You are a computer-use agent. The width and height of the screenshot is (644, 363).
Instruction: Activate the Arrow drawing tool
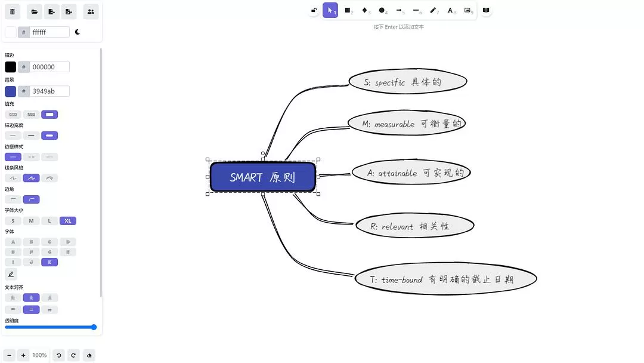pyautogui.click(x=400, y=11)
